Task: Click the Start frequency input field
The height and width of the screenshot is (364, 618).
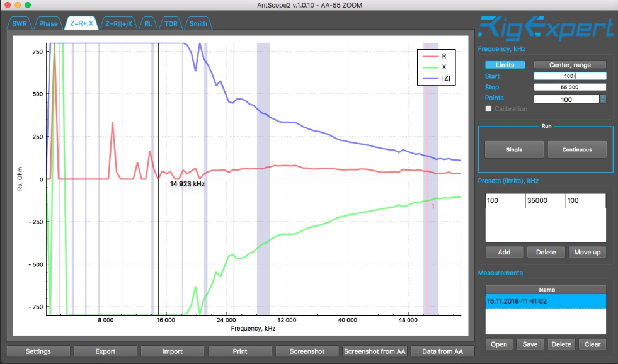Action: pyautogui.click(x=570, y=76)
